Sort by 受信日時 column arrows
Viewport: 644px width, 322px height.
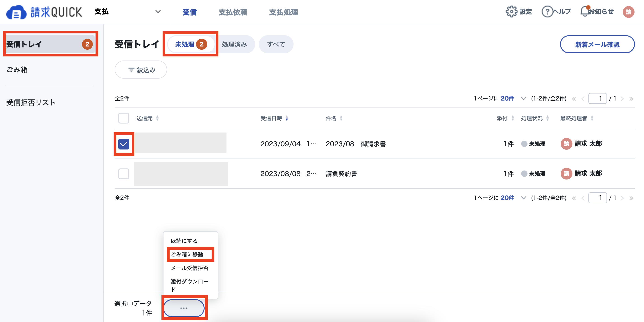pyautogui.click(x=287, y=118)
